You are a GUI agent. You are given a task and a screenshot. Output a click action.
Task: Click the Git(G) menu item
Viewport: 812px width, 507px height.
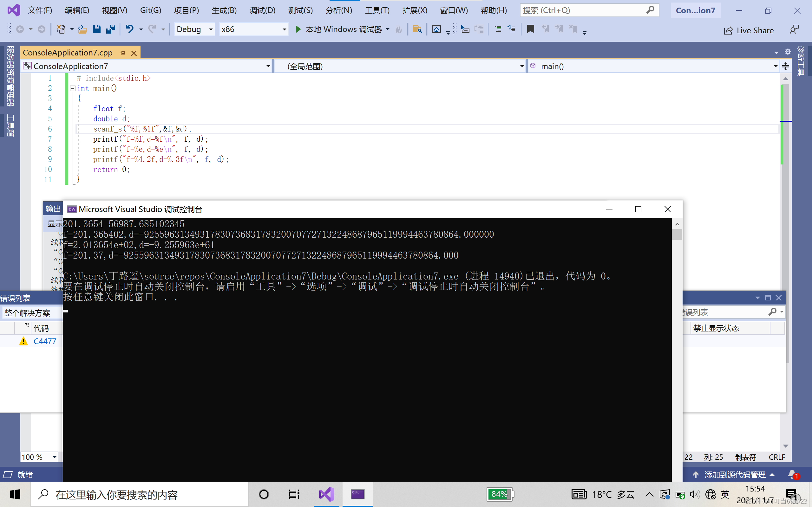pos(150,10)
